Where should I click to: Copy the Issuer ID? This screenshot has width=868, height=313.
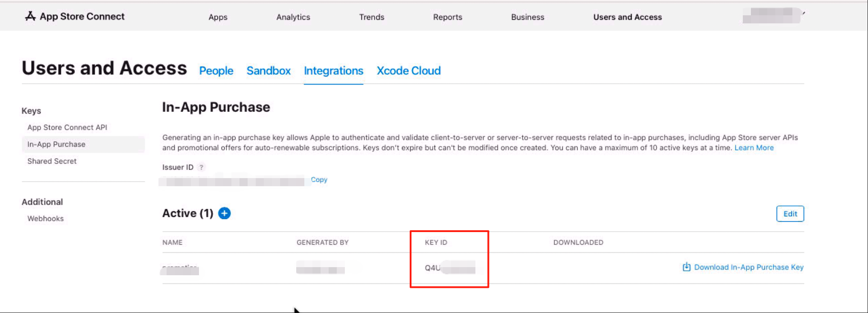(x=319, y=179)
